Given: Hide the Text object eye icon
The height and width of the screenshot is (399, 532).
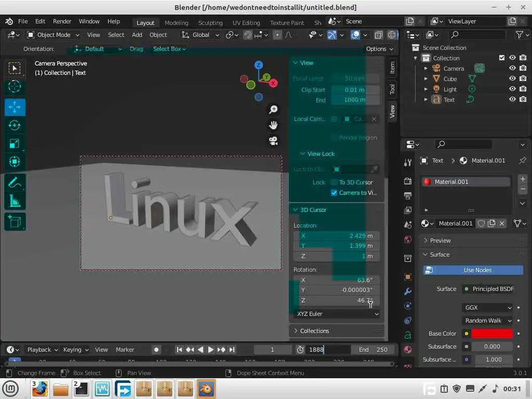Looking at the screenshot, I should pyautogui.click(x=512, y=99).
